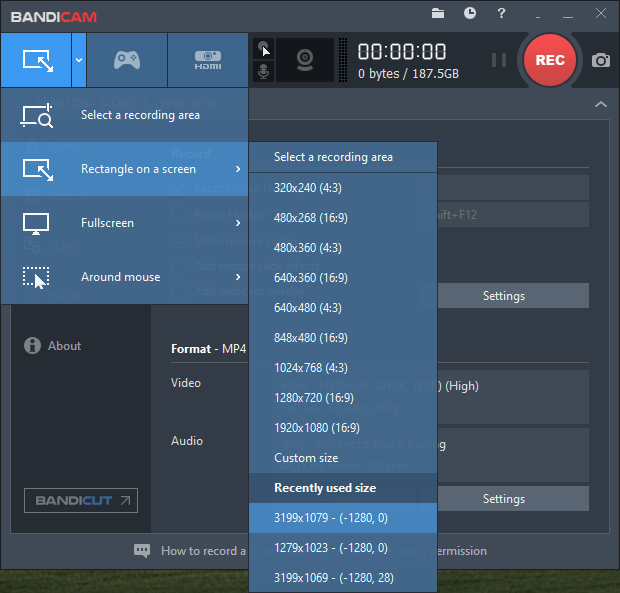Choose Custom size option

343,458
